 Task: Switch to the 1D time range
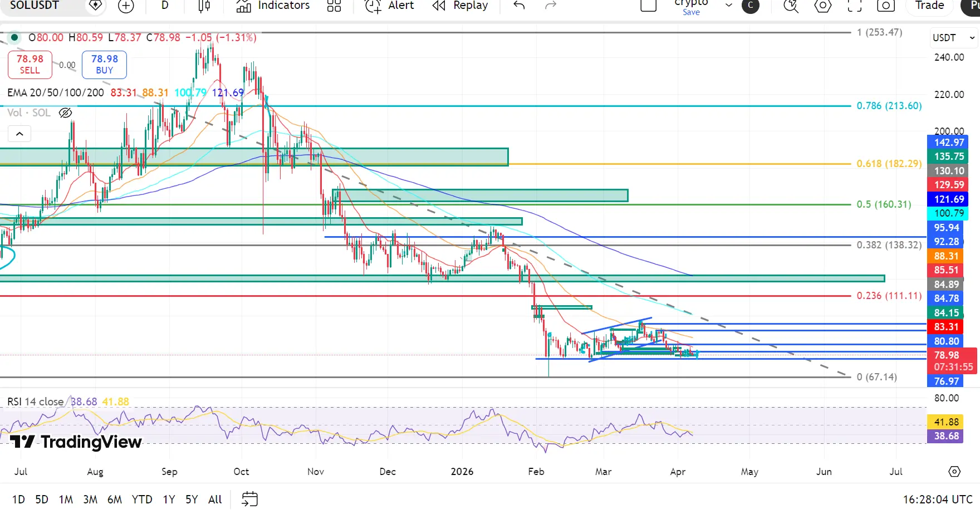pos(18,500)
